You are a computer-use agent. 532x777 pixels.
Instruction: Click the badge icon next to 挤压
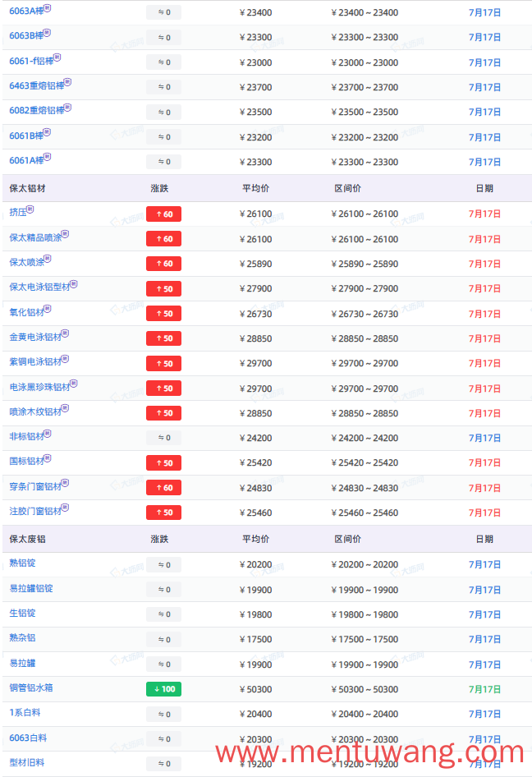(x=30, y=209)
